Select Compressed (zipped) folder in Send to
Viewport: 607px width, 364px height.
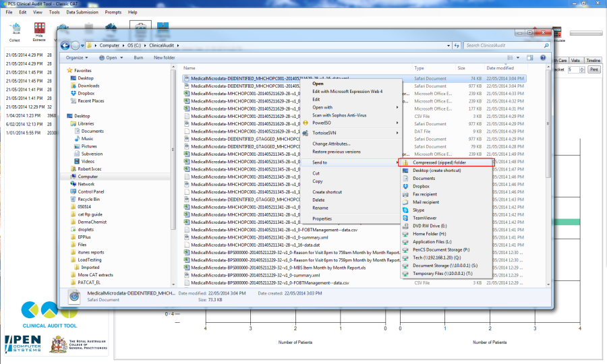pos(446,162)
